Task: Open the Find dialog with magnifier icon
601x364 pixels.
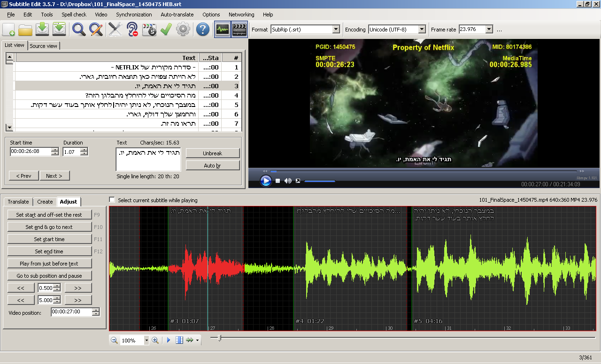Action: point(78,29)
